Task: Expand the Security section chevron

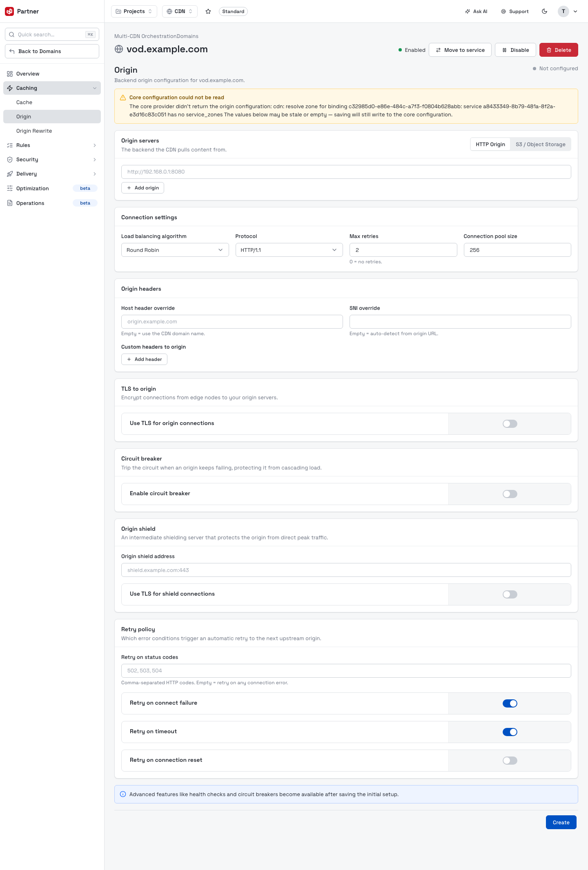Action: (95, 160)
